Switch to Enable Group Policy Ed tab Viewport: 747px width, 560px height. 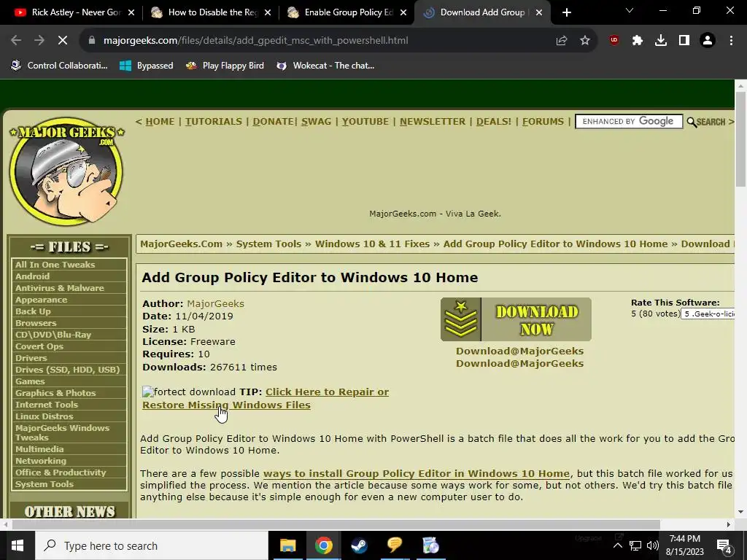coord(347,12)
